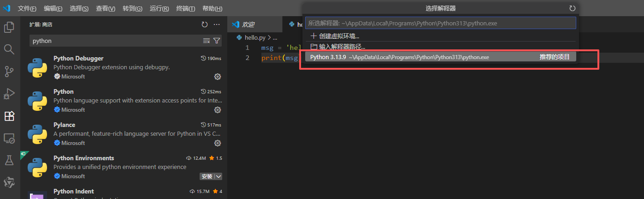This screenshot has width=644, height=199.
Task: Open the Extensions view icon
Action: click(x=9, y=116)
